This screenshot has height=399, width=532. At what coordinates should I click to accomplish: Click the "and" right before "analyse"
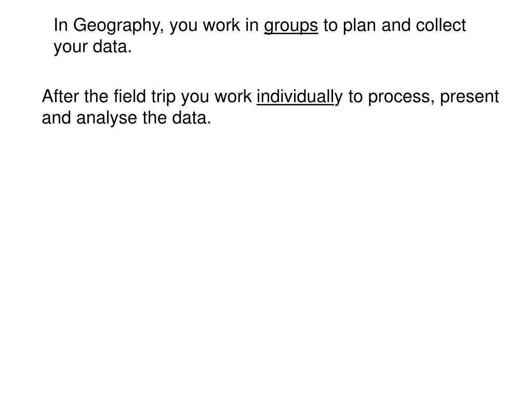[x=56, y=117]
